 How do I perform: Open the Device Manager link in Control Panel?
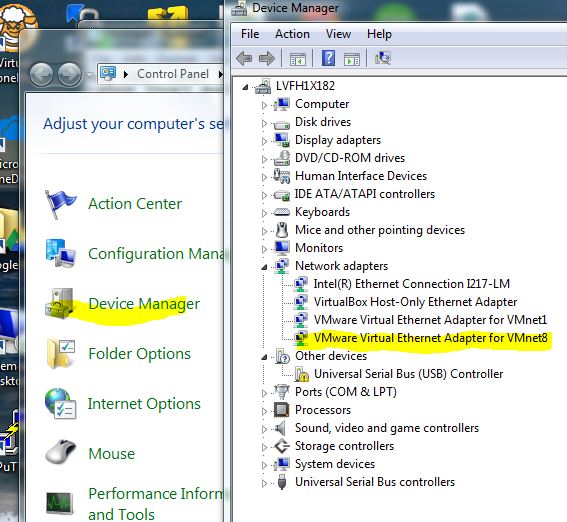144,304
